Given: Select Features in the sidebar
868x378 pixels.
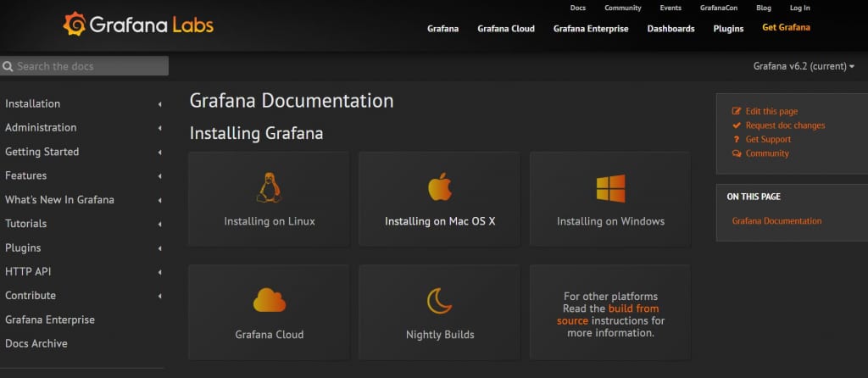Looking at the screenshot, I should click(x=26, y=176).
